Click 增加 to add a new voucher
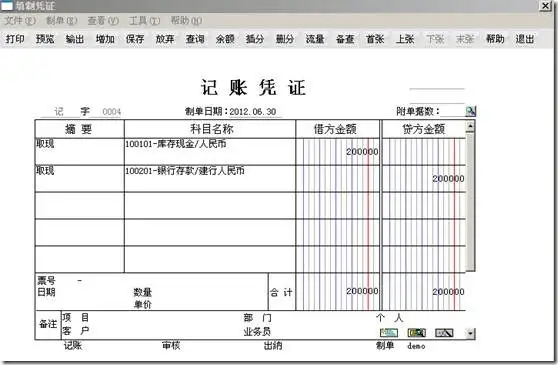This screenshot has width=558, height=365. [105, 39]
